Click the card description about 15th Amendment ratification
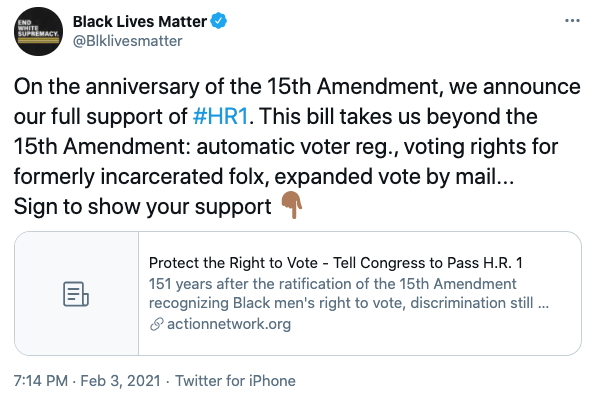This screenshot has width=595, height=398. (349, 293)
